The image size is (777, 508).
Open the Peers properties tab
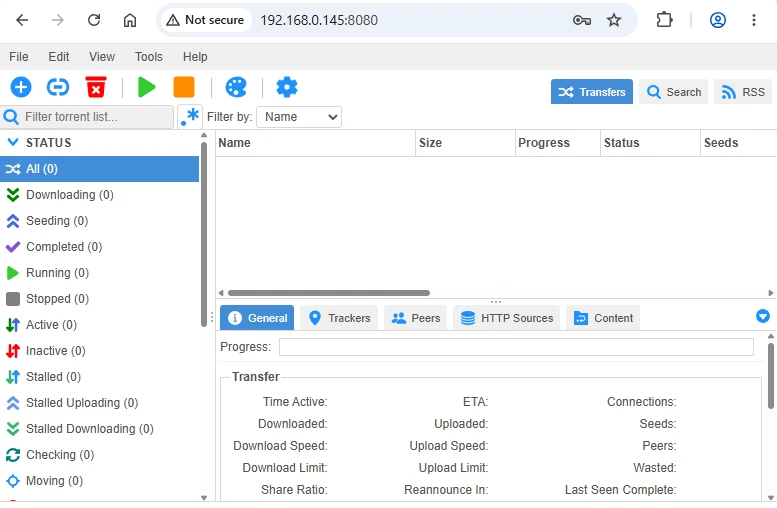pyautogui.click(x=416, y=318)
